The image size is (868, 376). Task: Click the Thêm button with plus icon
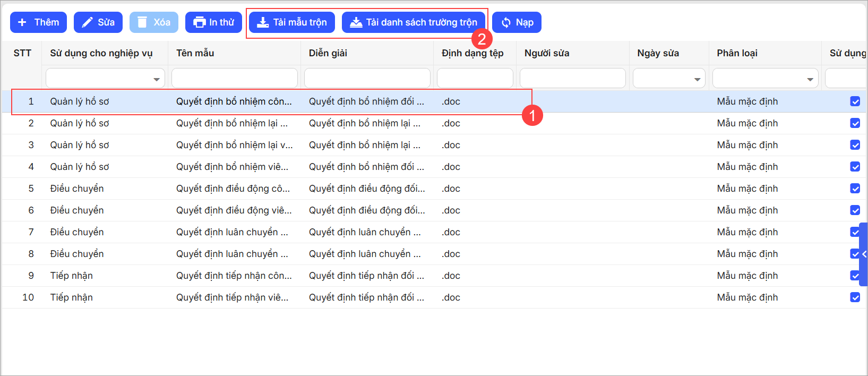(x=38, y=22)
